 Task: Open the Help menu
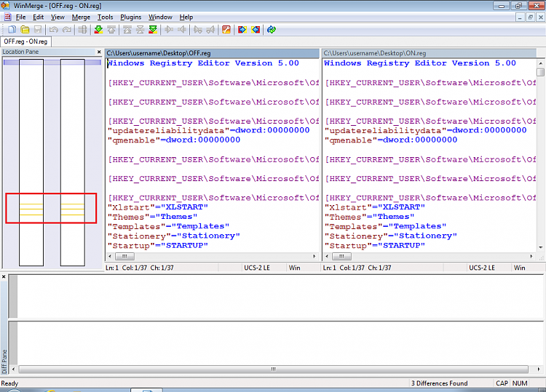(x=186, y=17)
